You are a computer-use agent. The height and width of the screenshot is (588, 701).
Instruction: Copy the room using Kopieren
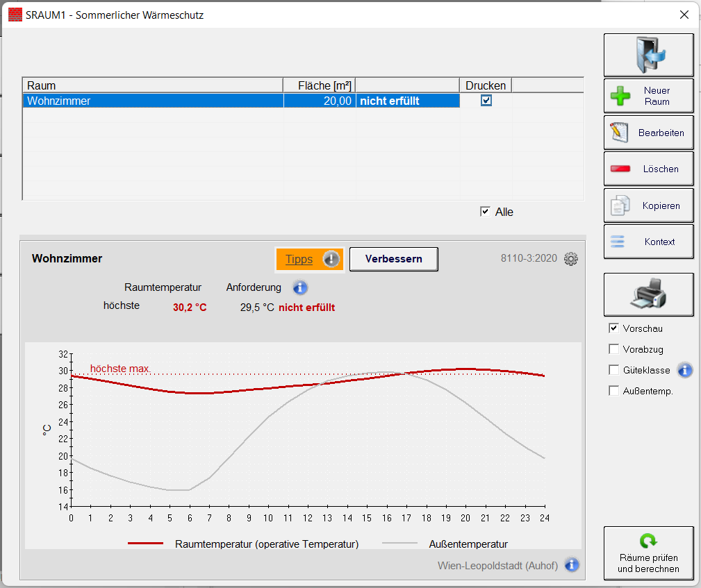pos(648,205)
